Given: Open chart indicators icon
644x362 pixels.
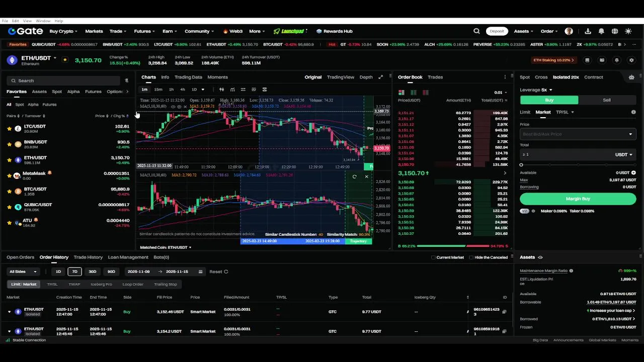Looking at the screenshot, I should [232, 89].
